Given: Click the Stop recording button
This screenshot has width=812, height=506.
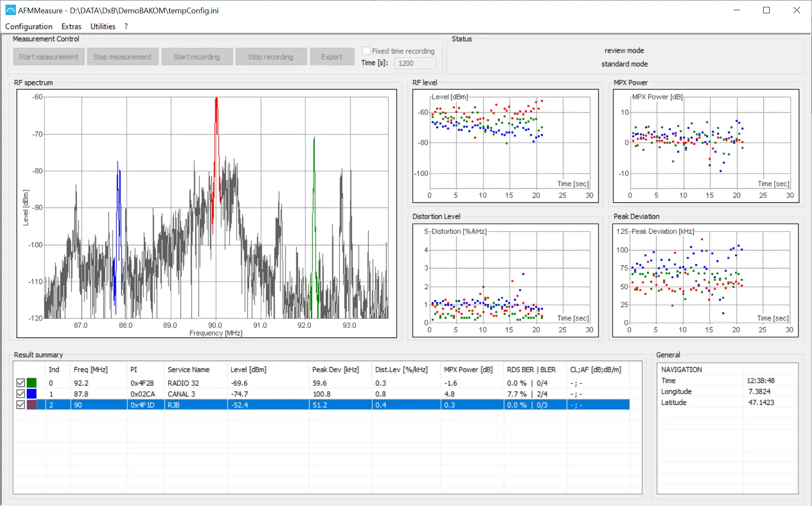Looking at the screenshot, I should pyautogui.click(x=271, y=57).
